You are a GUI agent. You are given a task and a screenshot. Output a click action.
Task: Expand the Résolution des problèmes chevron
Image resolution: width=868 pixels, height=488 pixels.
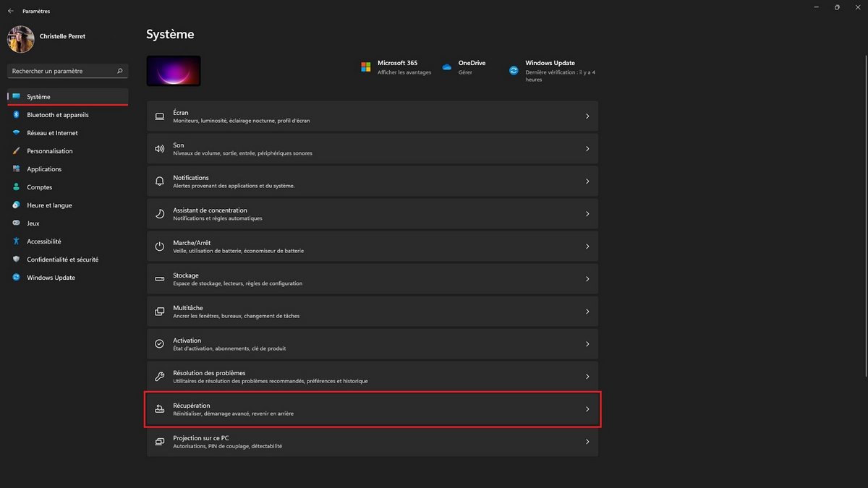(587, 377)
